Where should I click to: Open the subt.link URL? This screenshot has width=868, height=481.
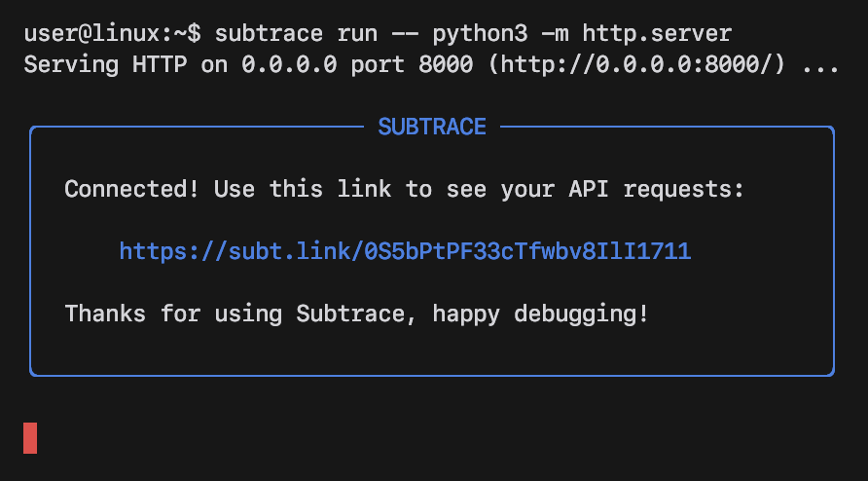(x=405, y=251)
